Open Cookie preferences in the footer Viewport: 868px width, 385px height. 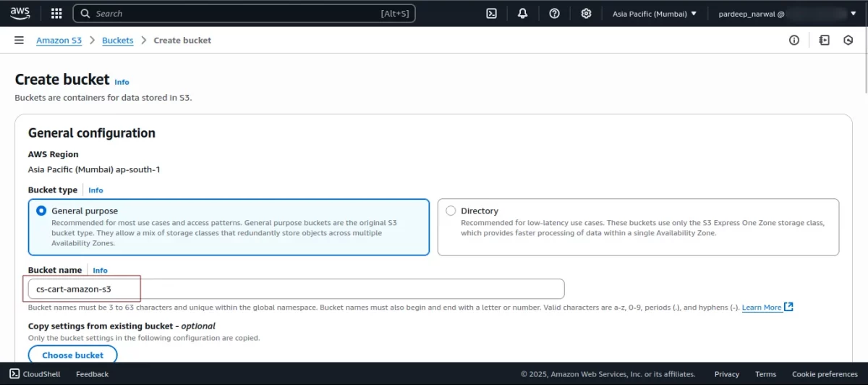pyautogui.click(x=825, y=374)
